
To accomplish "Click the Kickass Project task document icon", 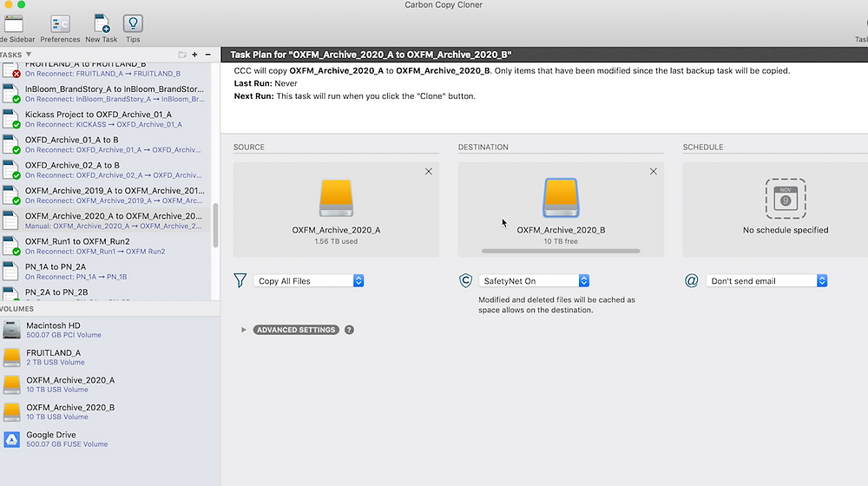I will pyautogui.click(x=10, y=118).
